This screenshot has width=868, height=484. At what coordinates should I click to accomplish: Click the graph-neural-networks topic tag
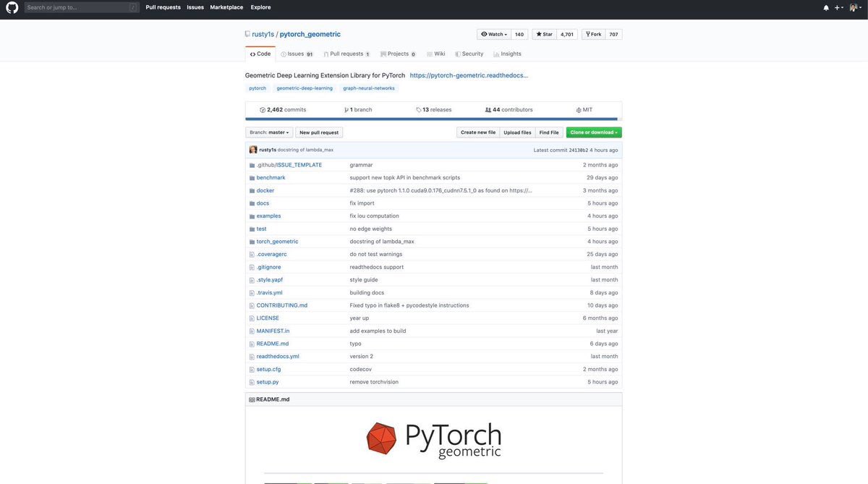(369, 88)
